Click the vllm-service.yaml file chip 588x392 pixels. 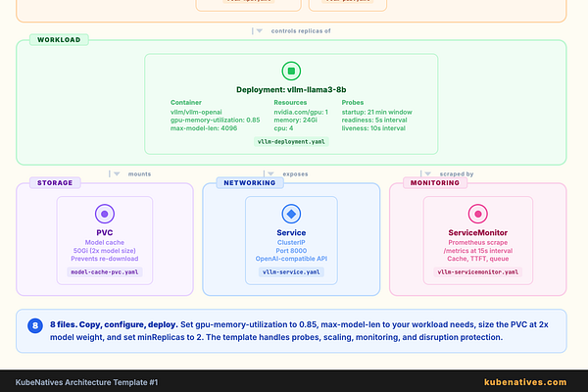tap(291, 272)
